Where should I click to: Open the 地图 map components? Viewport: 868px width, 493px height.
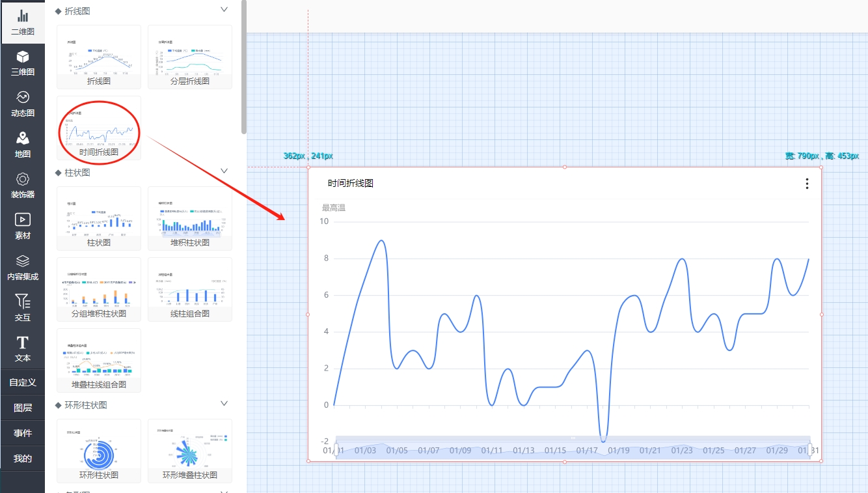pos(23,145)
